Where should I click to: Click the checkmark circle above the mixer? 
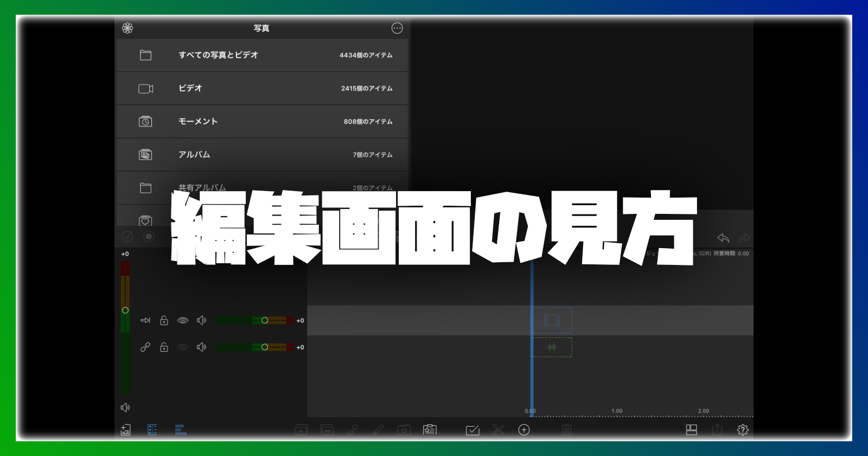tap(127, 236)
